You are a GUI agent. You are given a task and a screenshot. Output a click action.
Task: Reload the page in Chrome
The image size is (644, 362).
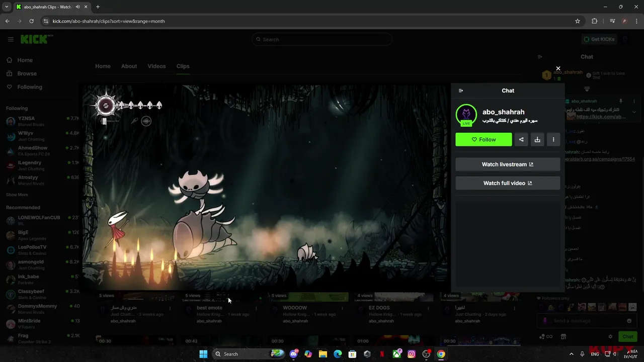[31, 21]
